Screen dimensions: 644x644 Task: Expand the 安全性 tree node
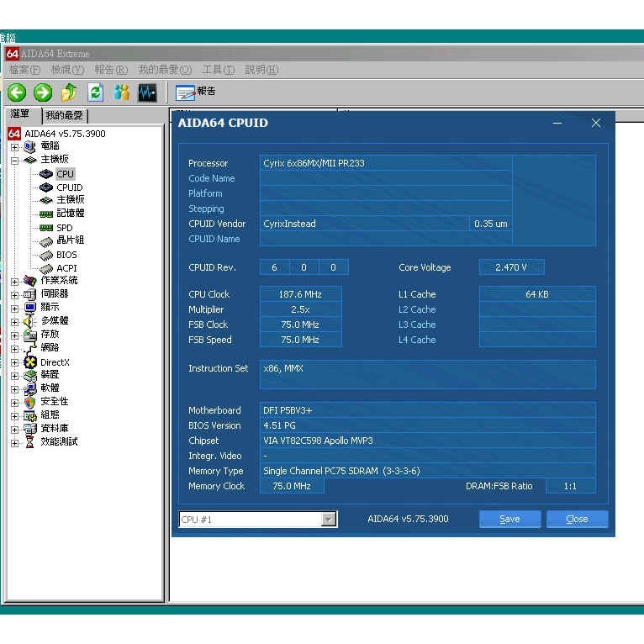click(15, 403)
